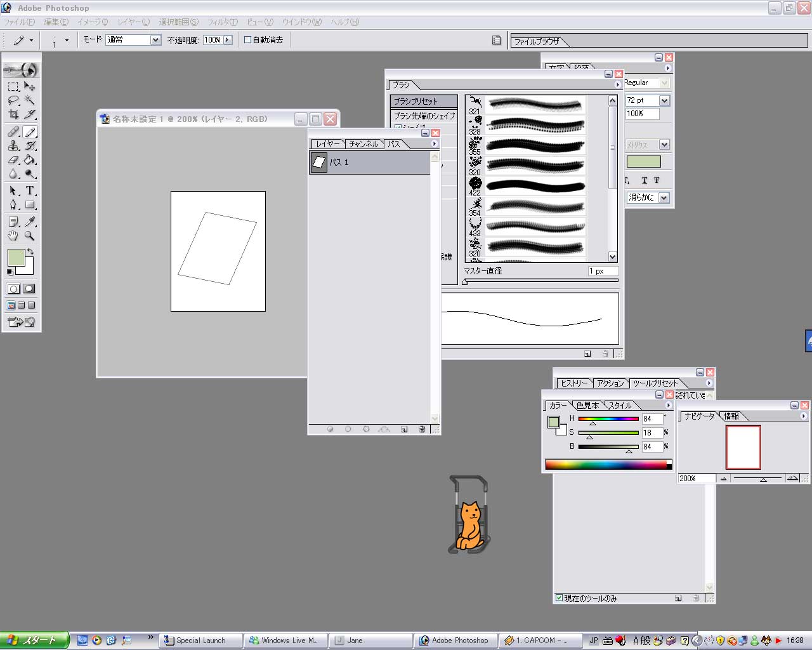
Task: Open the ファイル(F) menu
Action: pos(20,22)
